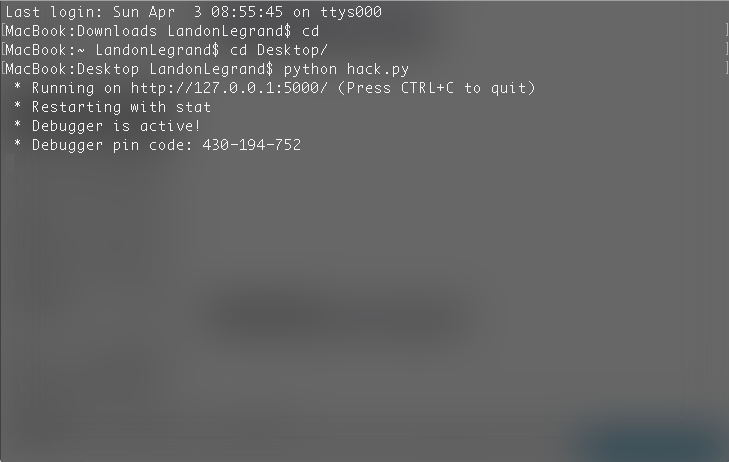Click the left bracket mark before 'MacBook:Downloads'
729x462 pixels.
coord(3,31)
